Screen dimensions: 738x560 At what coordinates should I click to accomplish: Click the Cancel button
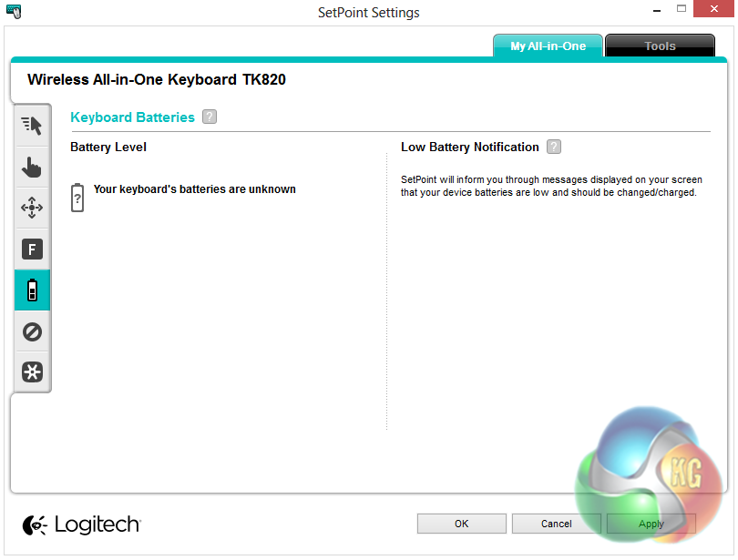[x=557, y=524]
